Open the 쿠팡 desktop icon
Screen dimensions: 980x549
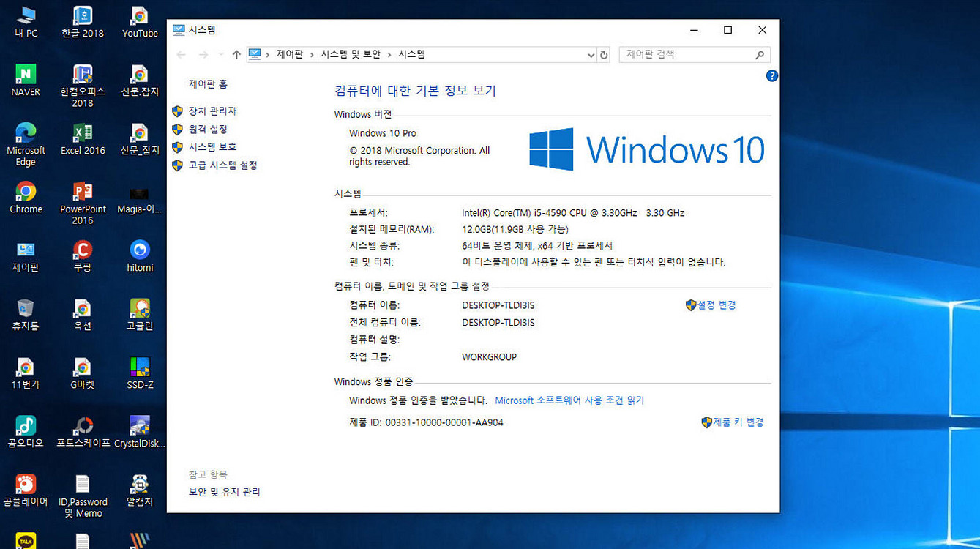tap(83, 255)
